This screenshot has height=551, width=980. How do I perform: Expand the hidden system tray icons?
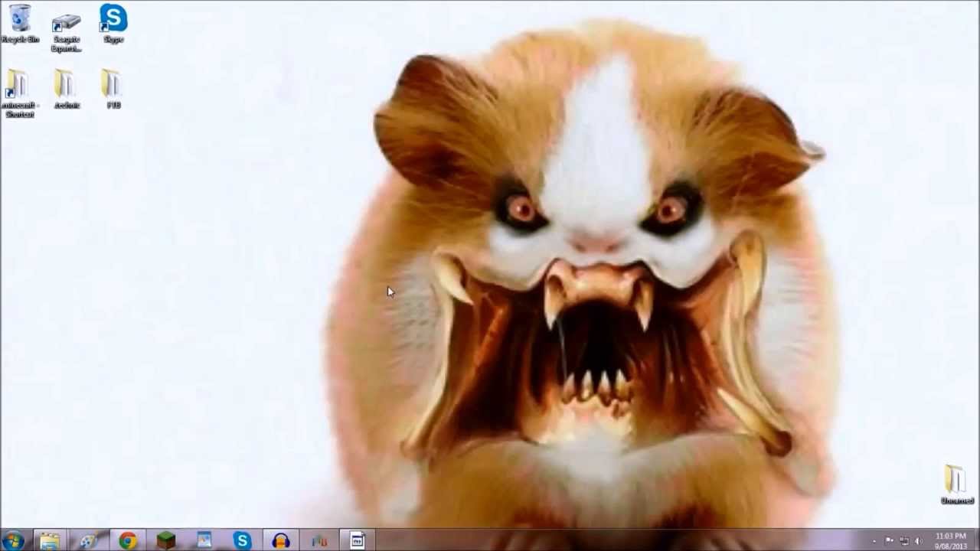tap(874, 542)
